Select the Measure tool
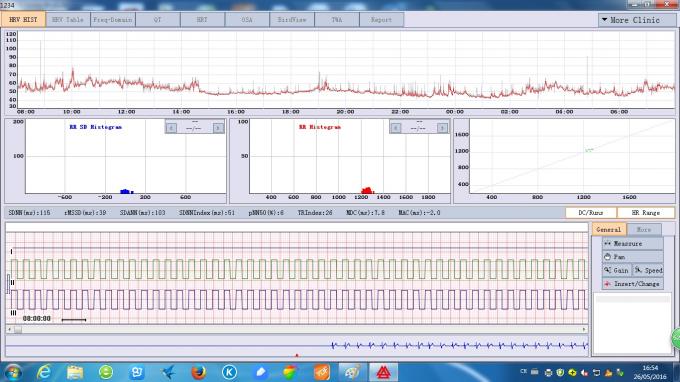This screenshot has height=382, width=680. point(632,244)
